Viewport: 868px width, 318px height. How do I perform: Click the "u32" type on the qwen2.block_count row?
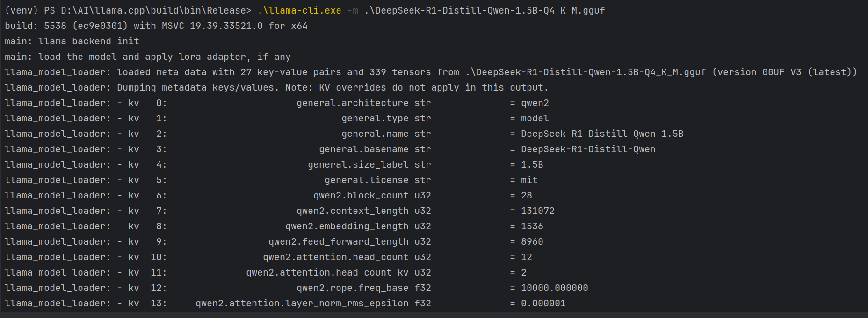click(423, 195)
